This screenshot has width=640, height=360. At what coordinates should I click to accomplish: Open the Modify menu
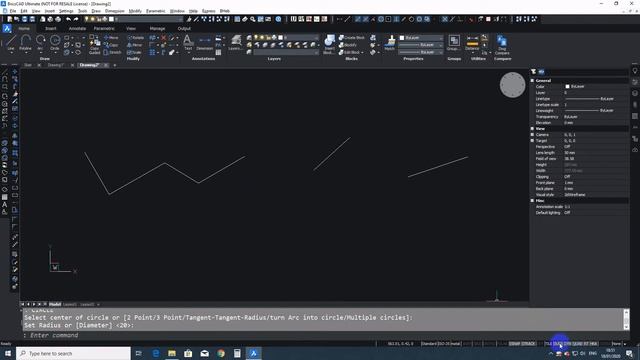[x=135, y=11]
